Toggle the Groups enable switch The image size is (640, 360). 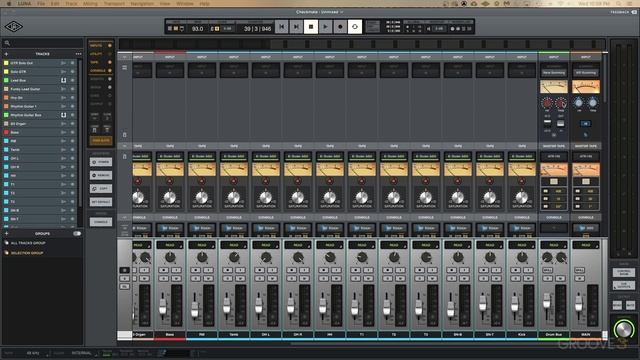pyautogui.click(x=77, y=233)
